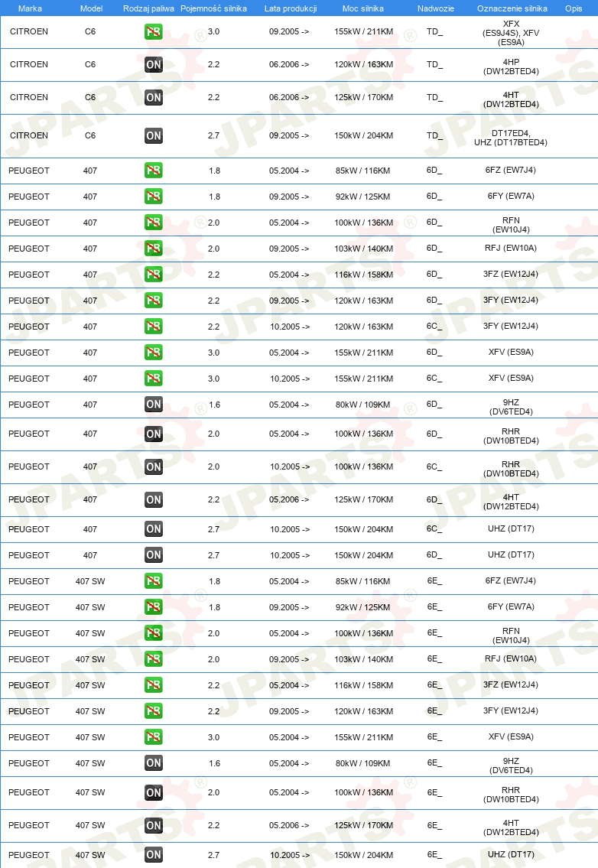598x868 pixels.
Task: Click the Marka column header
Action: pyautogui.click(x=30, y=8)
